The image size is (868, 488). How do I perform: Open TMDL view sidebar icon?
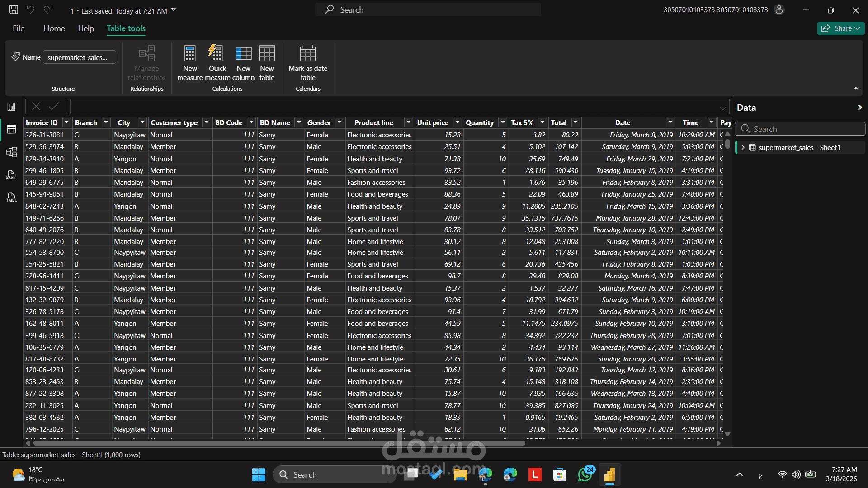click(x=11, y=197)
